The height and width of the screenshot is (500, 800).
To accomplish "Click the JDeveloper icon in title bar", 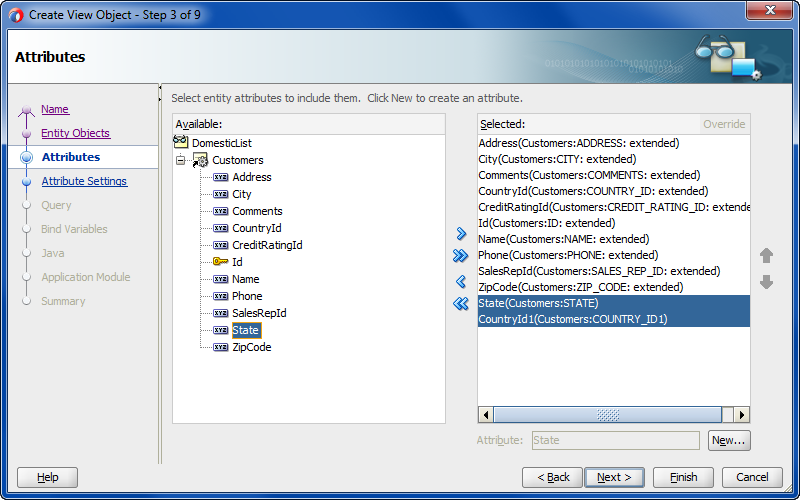I will click(16, 15).
